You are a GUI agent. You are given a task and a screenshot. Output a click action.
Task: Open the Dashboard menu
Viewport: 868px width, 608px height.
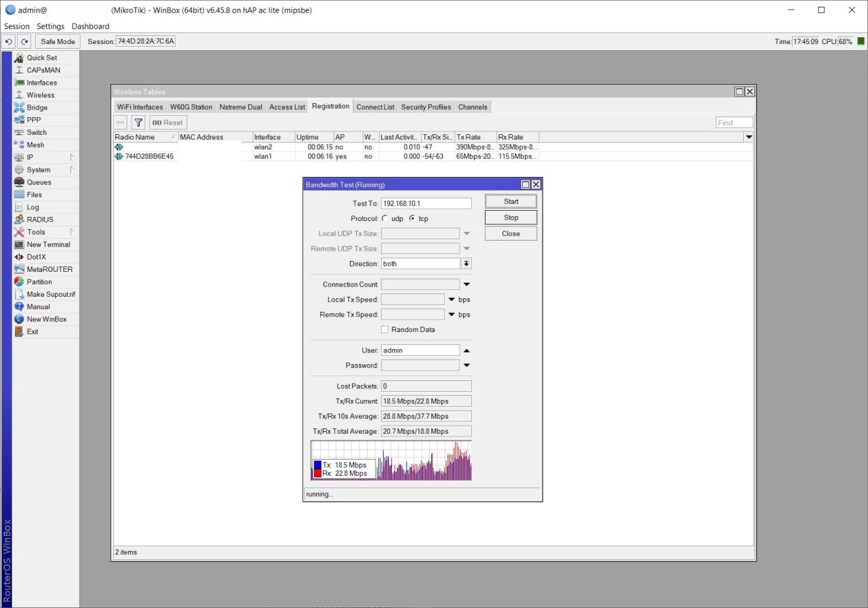[90, 26]
